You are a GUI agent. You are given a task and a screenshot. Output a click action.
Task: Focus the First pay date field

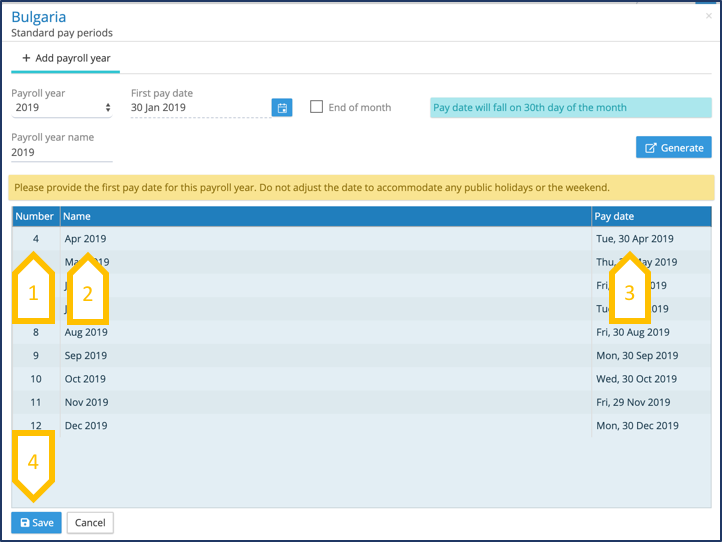coord(198,108)
